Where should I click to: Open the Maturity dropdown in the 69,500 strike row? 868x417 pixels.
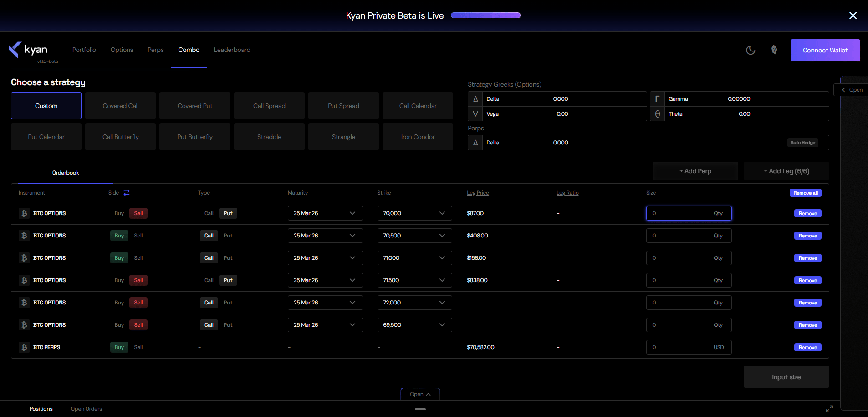click(325, 325)
